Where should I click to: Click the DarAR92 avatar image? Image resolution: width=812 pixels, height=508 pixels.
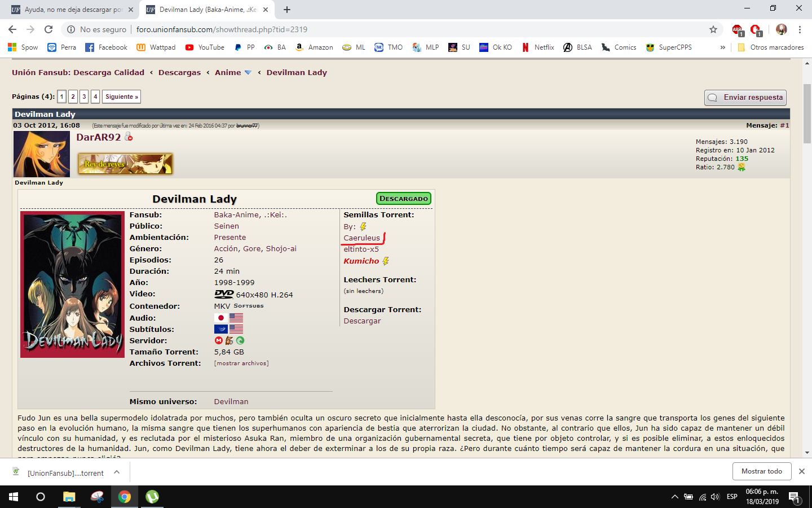coord(42,154)
